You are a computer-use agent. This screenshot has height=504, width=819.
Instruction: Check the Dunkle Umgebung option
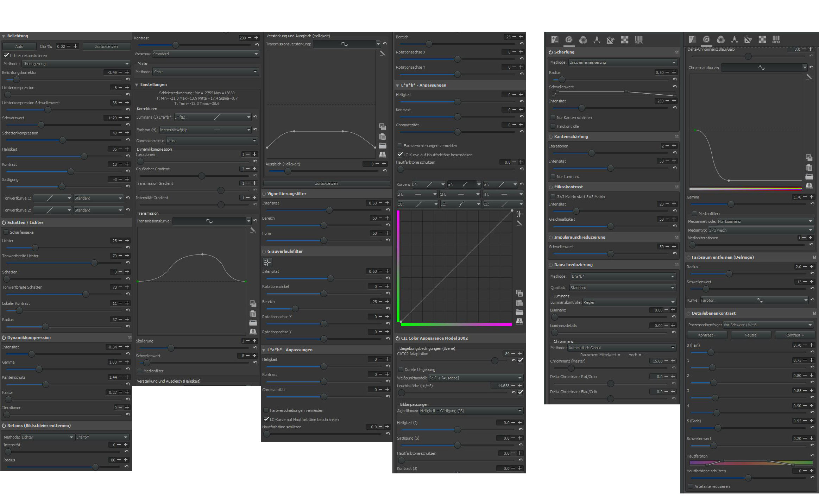pos(401,370)
